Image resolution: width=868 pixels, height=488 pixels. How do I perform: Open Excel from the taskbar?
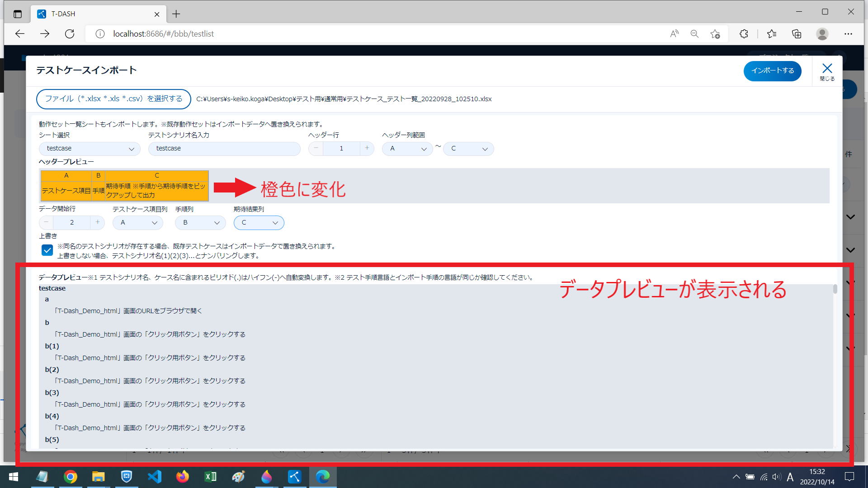click(x=211, y=477)
